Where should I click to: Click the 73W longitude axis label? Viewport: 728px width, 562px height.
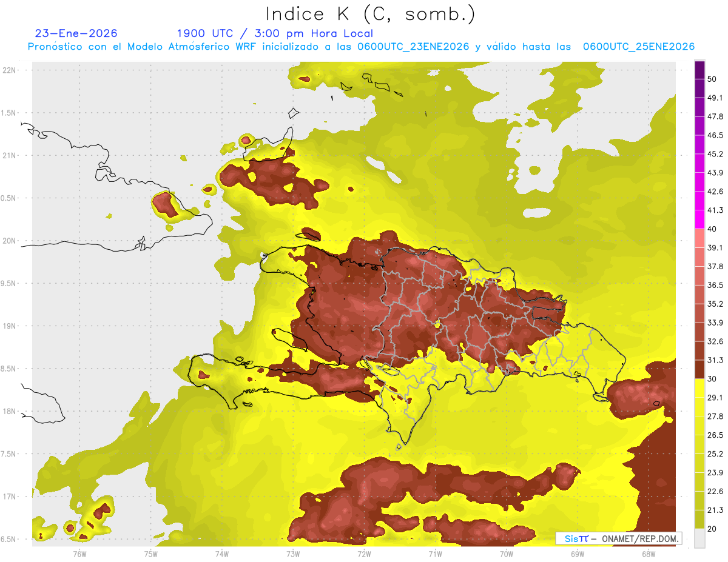[x=293, y=554]
